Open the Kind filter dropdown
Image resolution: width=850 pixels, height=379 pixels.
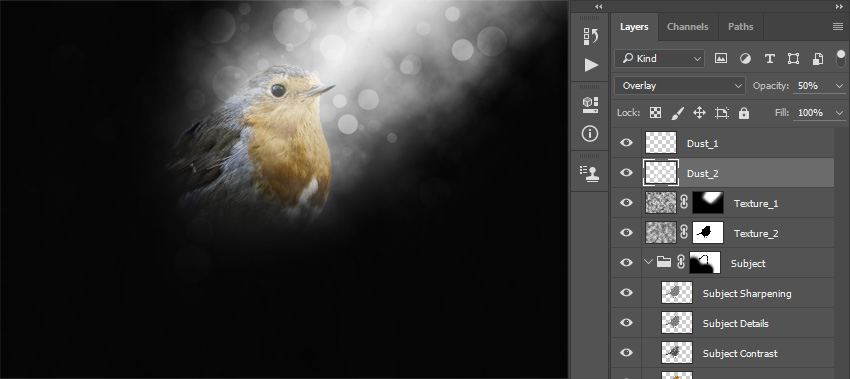tap(659, 59)
